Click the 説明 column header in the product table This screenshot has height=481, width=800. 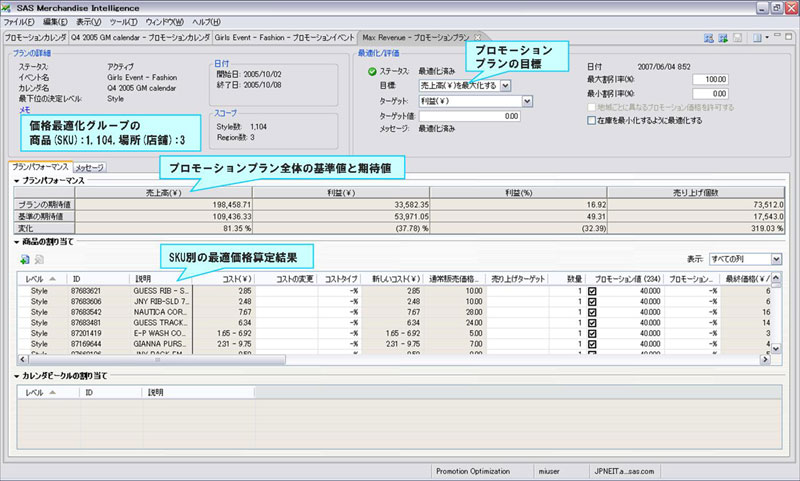pyautogui.click(x=160, y=279)
